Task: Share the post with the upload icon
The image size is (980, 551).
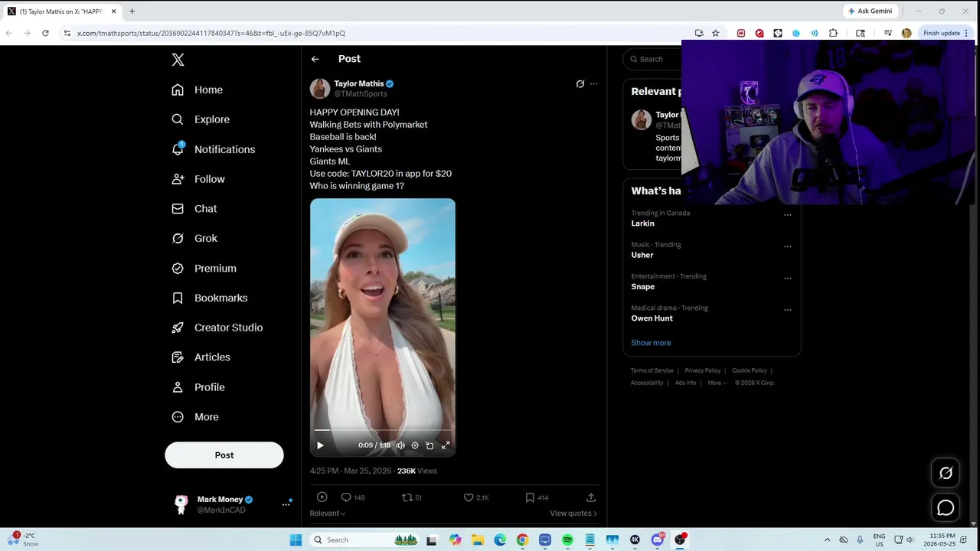Action: [590, 497]
